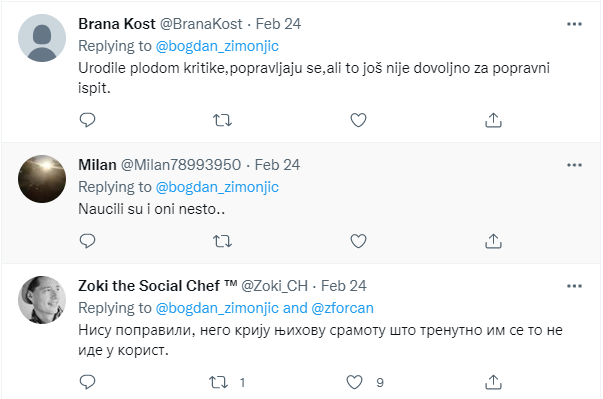This screenshot has width=603, height=399.
Task: Open Milan's profile picture
Action: coord(42,179)
